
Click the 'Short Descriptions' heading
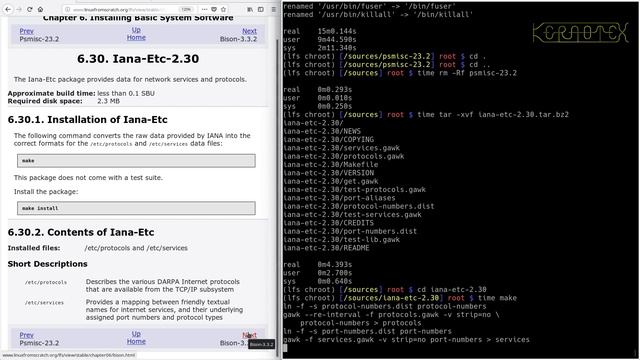(x=47, y=264)
